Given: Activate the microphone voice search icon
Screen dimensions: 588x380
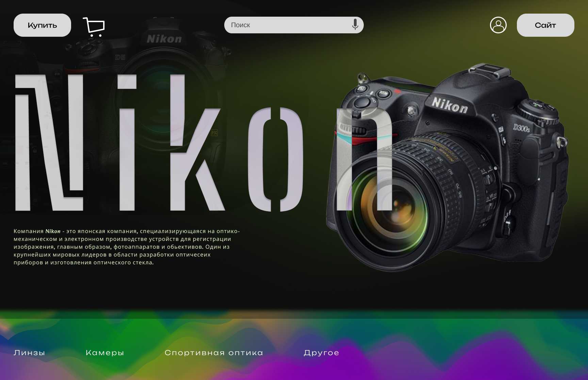Looking at the screenshot, I should (x=355, y=24).
